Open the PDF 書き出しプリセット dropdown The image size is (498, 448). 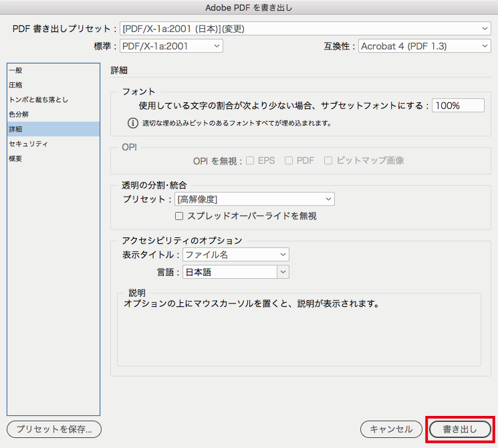[305, 29]
